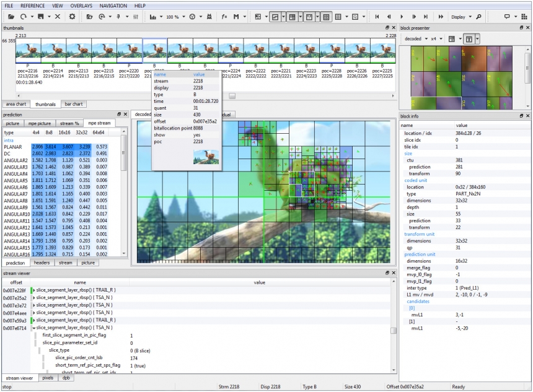Click the stream viewer vertical scrollbar handle

click(x=394, y=331)
